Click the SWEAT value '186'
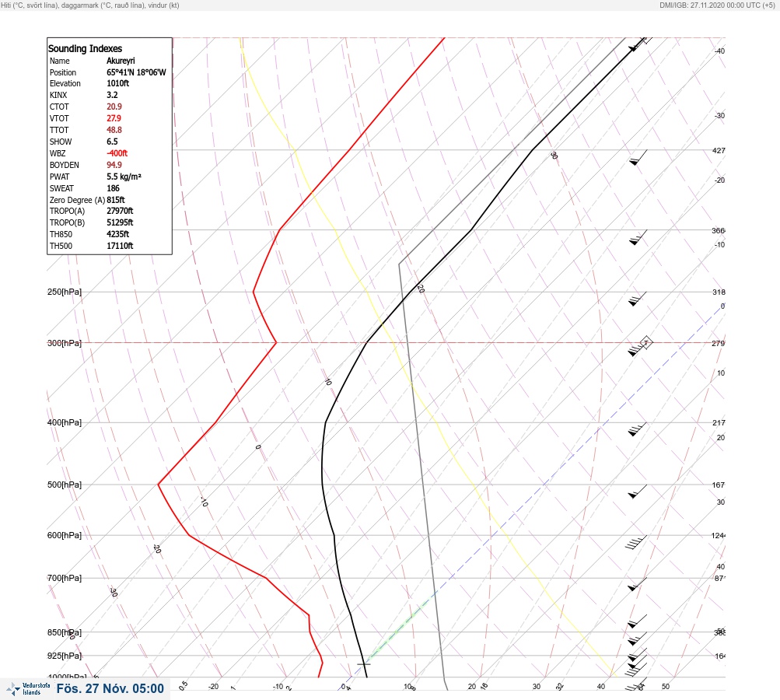Viewport: 780px width, 700px height. [x=113, y=188]
